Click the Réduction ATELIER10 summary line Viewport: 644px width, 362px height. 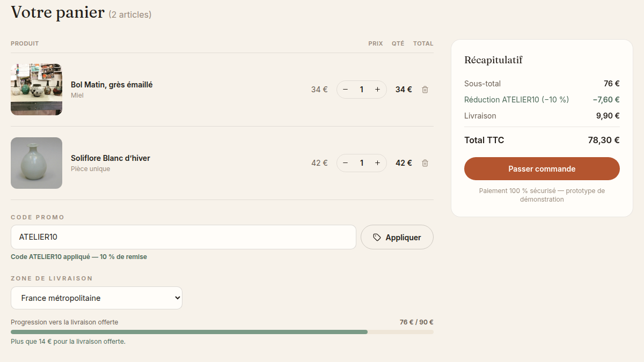click(x=542, y=100)
